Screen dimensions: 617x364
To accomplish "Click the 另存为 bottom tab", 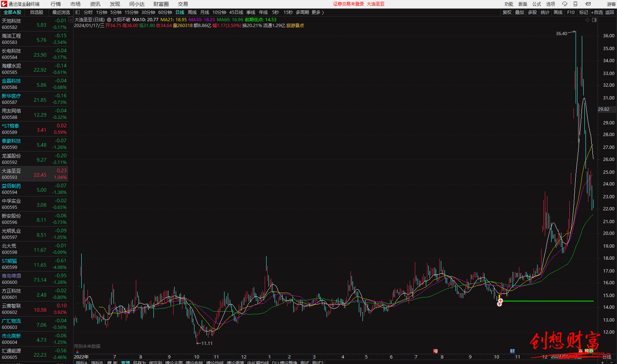I will tap(139, 362).
